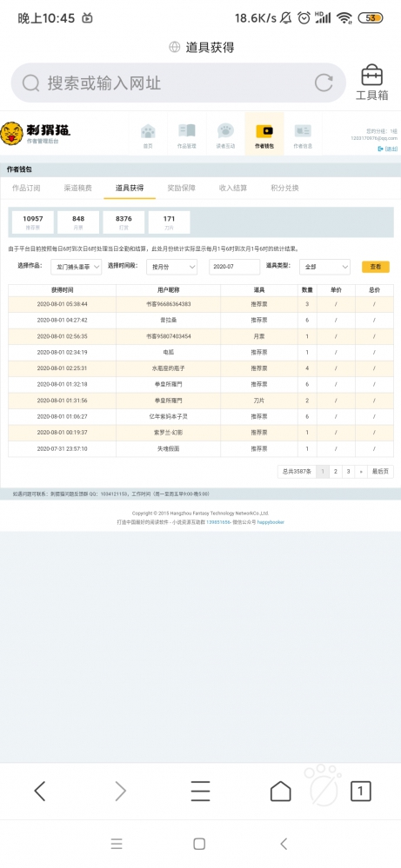
Task: Switch to the 作品订阅 tab
Action: point(26,189)
